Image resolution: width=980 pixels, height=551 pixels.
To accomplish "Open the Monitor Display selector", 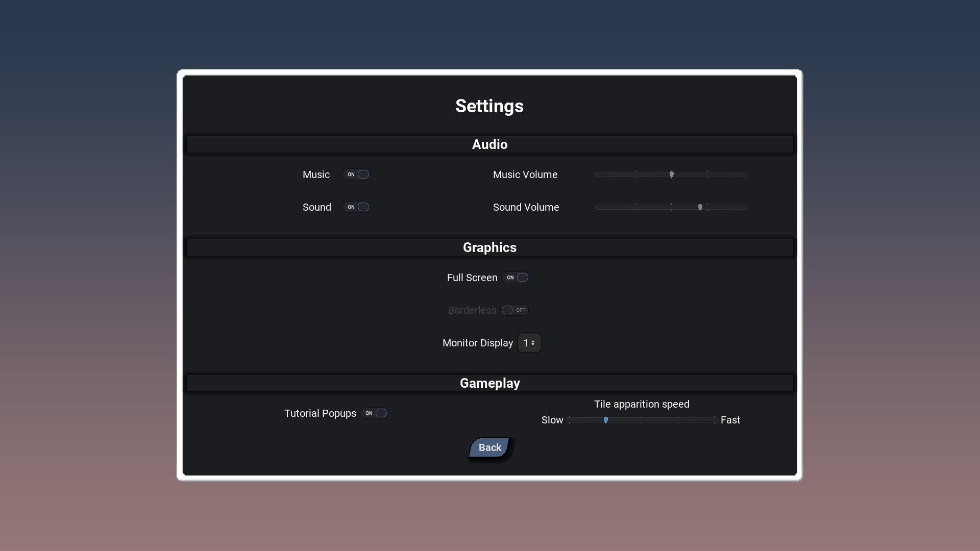I will (x=529, y=343).
